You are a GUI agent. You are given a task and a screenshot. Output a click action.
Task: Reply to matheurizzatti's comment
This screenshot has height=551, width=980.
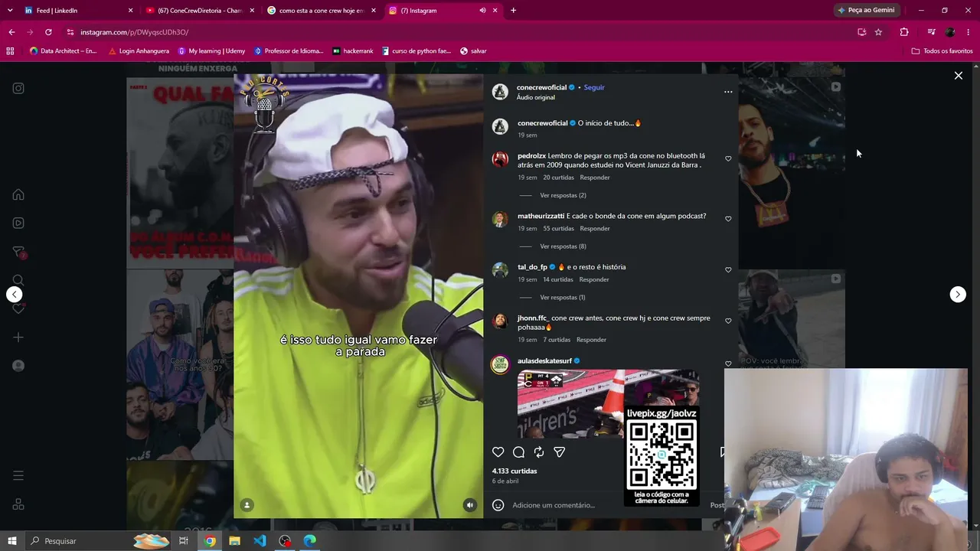[x=595, y=229]
